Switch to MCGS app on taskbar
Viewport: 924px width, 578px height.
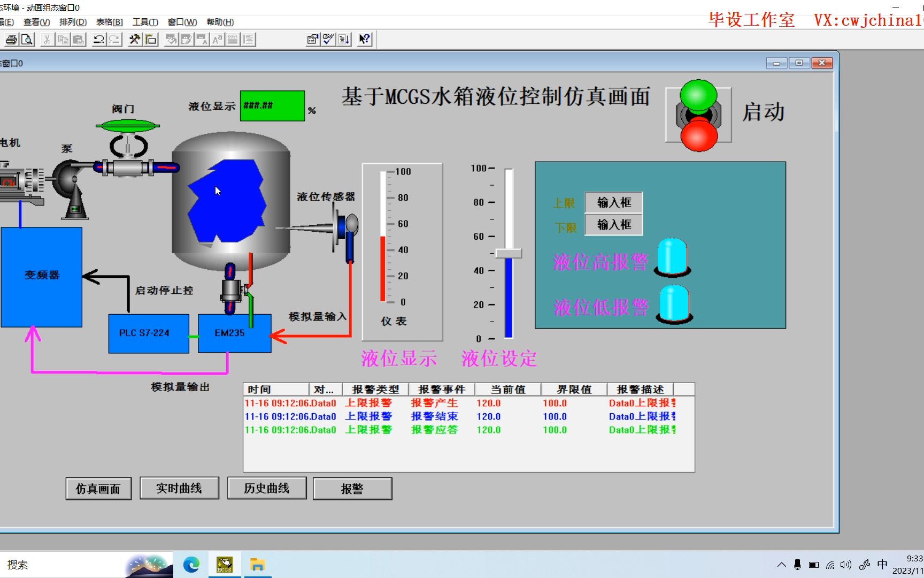(x=225, y=565)
